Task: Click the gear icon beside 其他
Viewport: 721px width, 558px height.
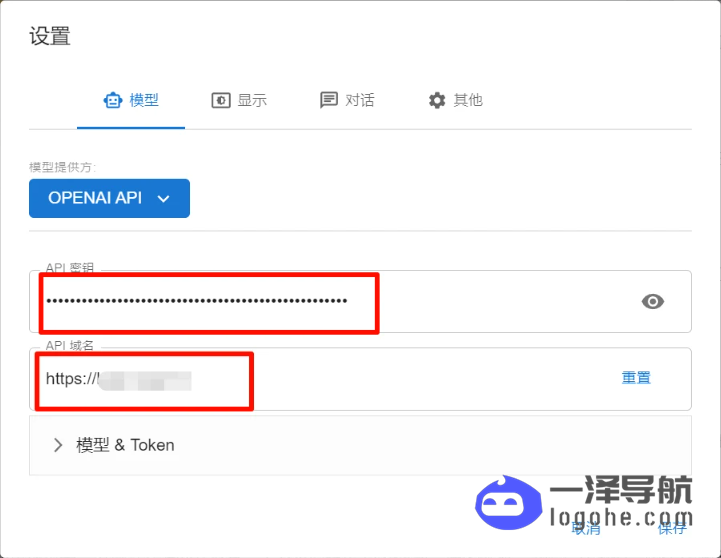Action: 437,100
